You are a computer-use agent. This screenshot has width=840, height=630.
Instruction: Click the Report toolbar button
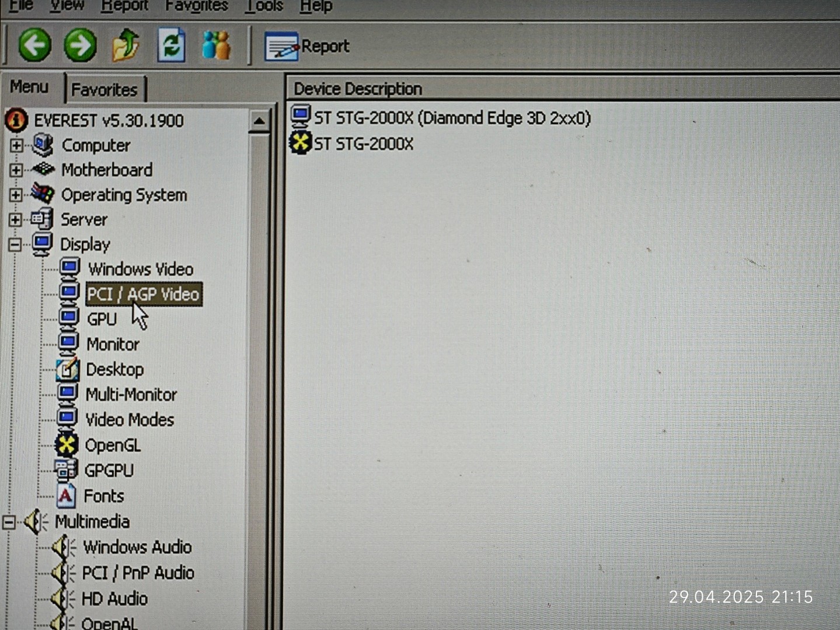(307, 47)
